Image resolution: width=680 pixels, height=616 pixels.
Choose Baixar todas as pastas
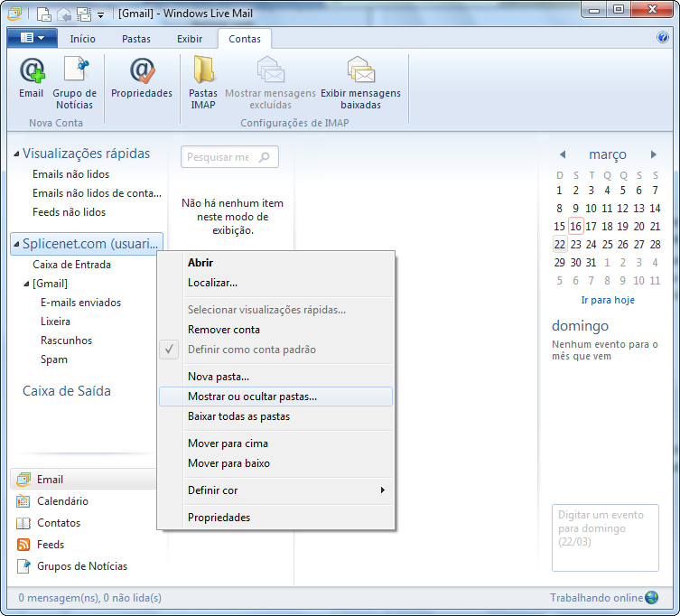[x=275, y=416]
